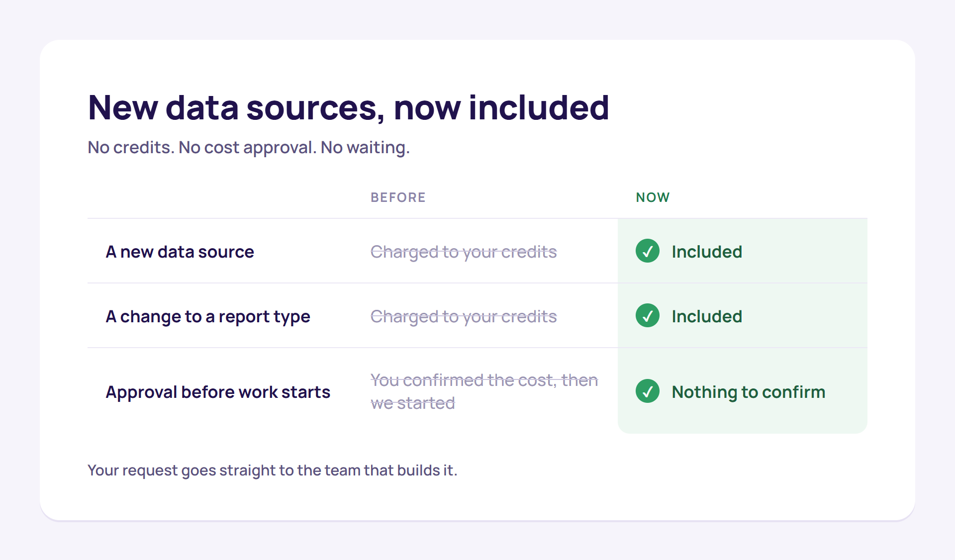Click the green checkmark next to 'Nothing to confirm'

[x=648, y=391]
